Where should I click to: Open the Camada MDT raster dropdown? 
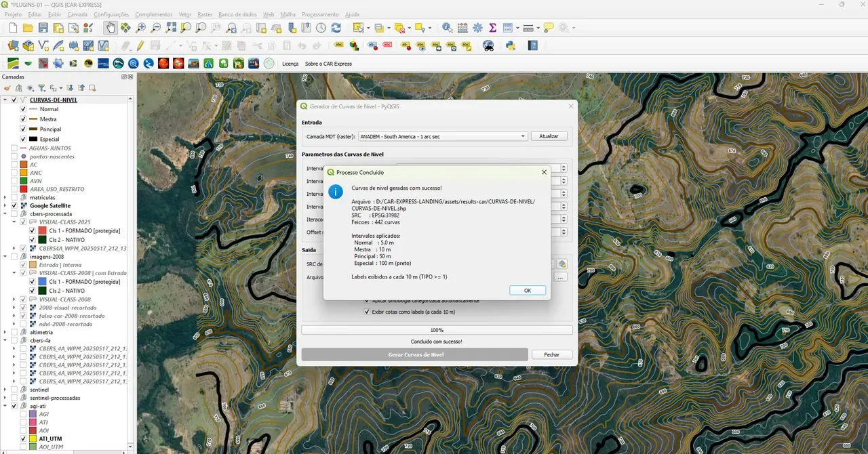443,136
